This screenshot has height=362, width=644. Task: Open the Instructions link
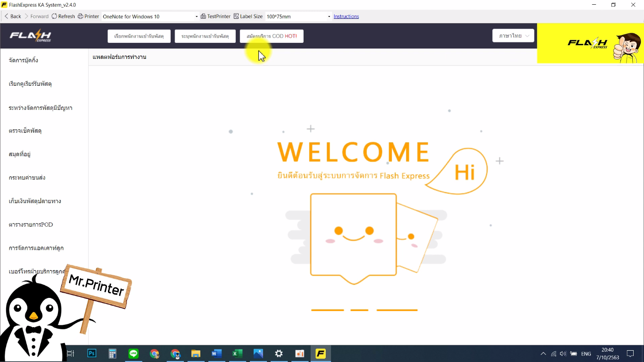346,16
